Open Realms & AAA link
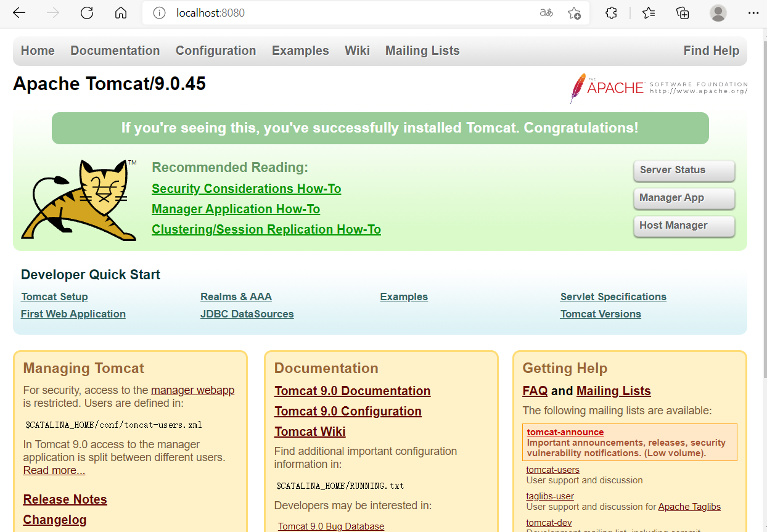This screenshot has width=767, height=532. (236, 297)
